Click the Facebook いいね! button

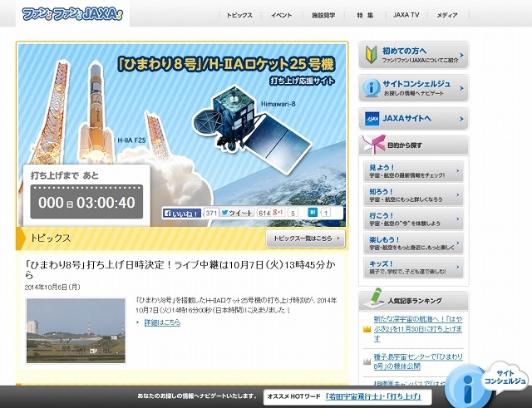pos(182,214)
